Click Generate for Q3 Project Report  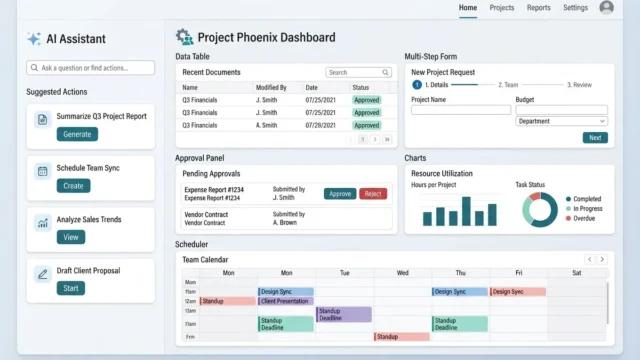point(77,134)
